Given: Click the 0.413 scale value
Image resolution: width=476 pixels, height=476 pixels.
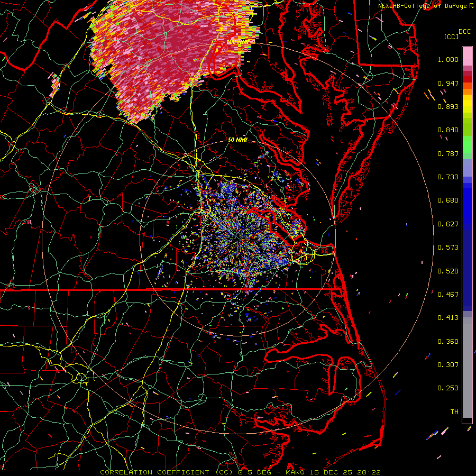Looking at the screenshot, I should [448, 318].
